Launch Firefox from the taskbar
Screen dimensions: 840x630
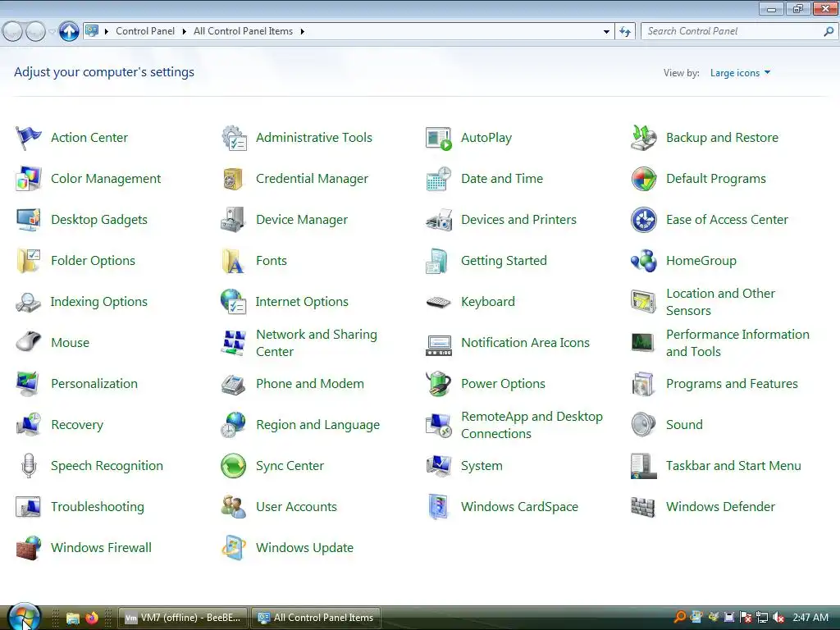tap(92, 618)
